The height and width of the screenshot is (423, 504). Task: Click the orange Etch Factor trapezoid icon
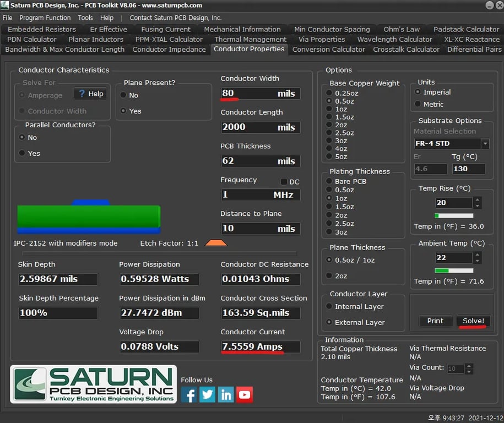(215, 243)
